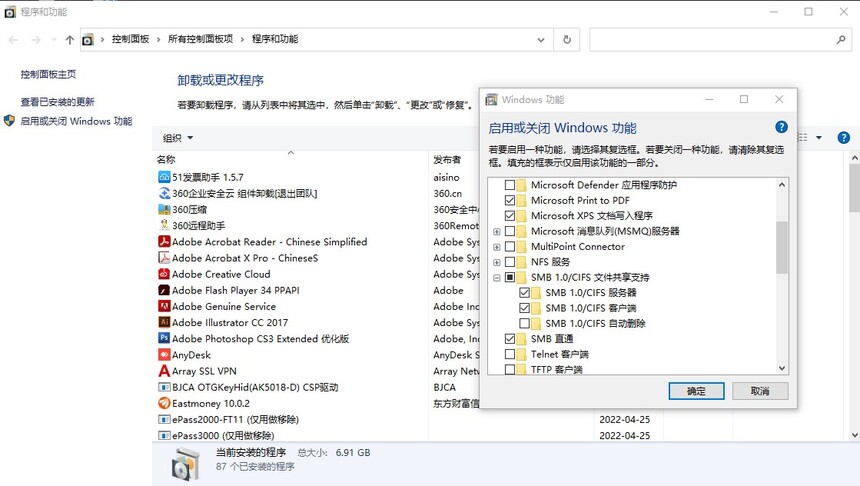This screenshot has width=860, height=486.
Task: Select the Adobe Acrobat Reader icon
Action: tap(164, 241)
